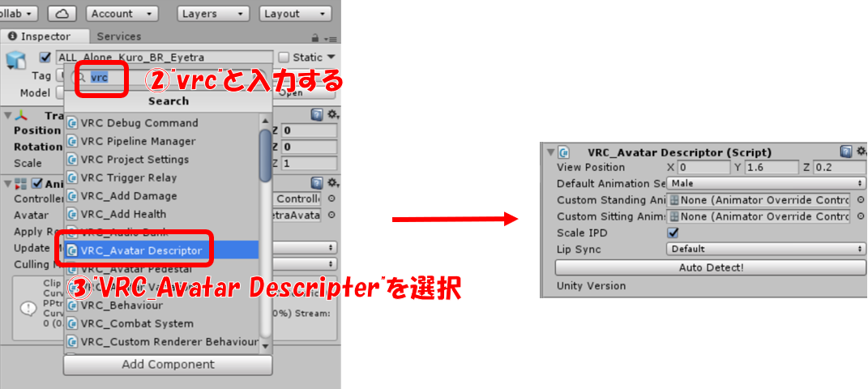
Task: Click the Inspector lock icon
Action: click(315, 38)
